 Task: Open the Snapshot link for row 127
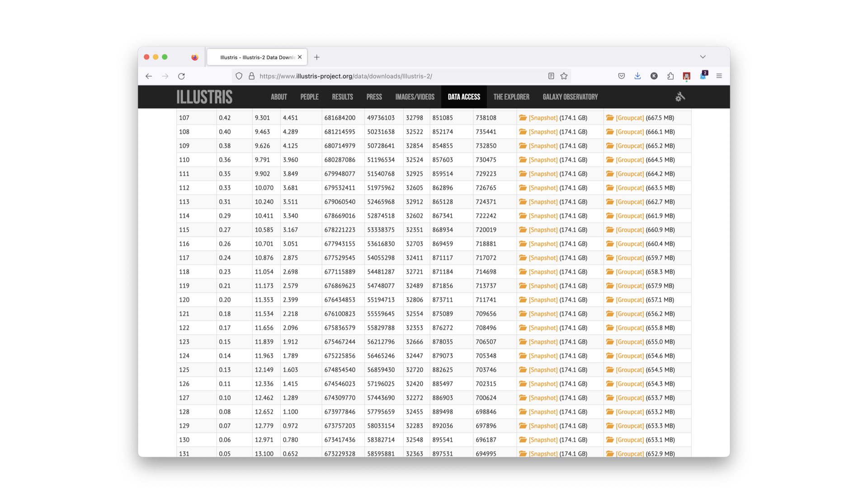[x=543, y=398]
